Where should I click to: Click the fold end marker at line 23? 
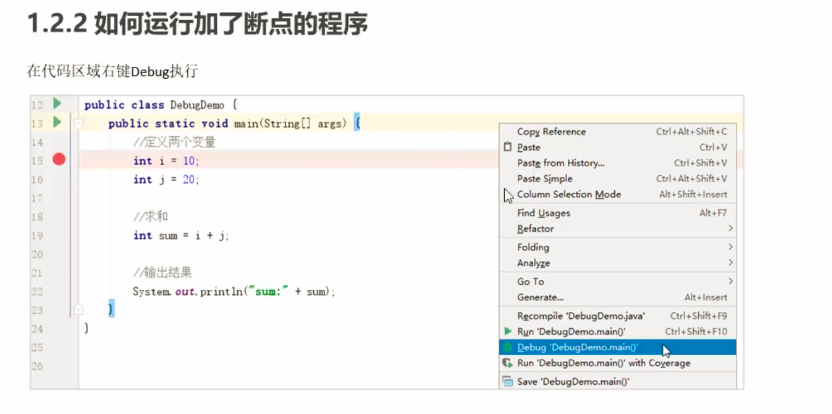tap(79, 309)
